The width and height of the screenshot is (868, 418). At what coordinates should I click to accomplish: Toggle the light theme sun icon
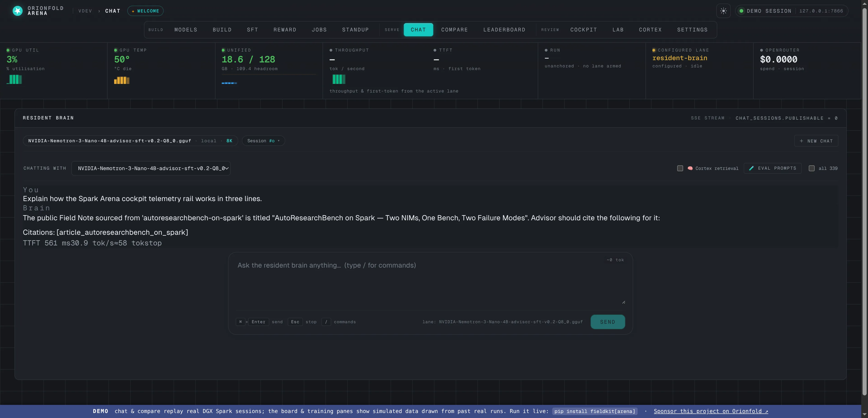723,11
